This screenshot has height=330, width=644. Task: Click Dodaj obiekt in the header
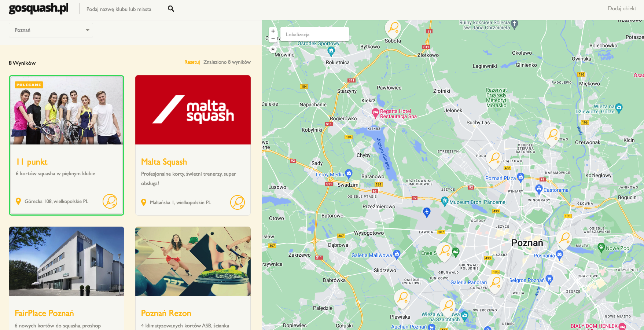pos(622,8)
